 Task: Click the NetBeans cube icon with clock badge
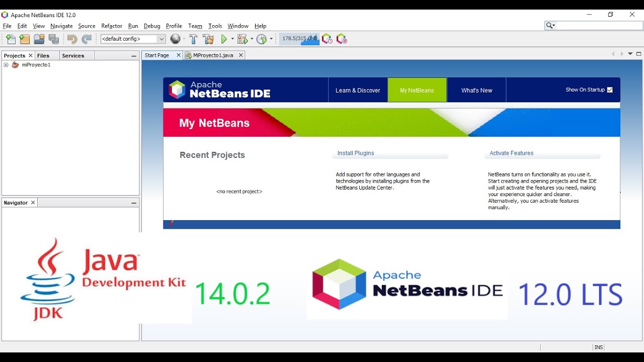tap(327, 39)
